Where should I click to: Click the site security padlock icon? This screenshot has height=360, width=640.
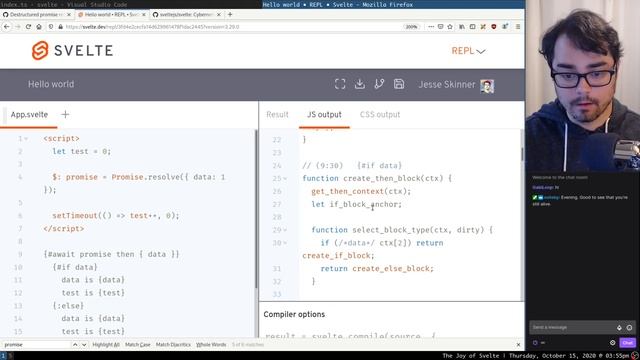(x=60, y=27)
